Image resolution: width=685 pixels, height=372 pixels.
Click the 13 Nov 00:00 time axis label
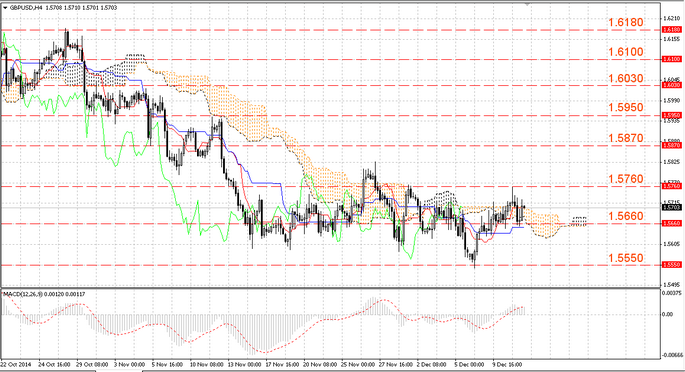click(x=245, y=364)
